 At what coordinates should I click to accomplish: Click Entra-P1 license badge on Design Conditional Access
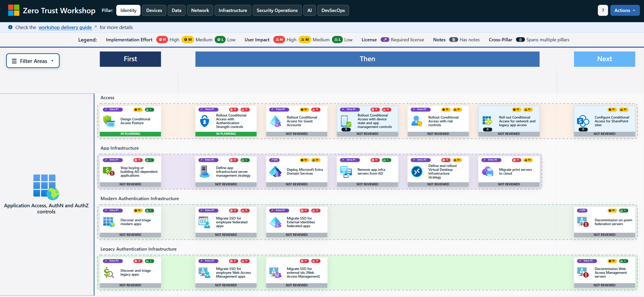pos(113,110)
